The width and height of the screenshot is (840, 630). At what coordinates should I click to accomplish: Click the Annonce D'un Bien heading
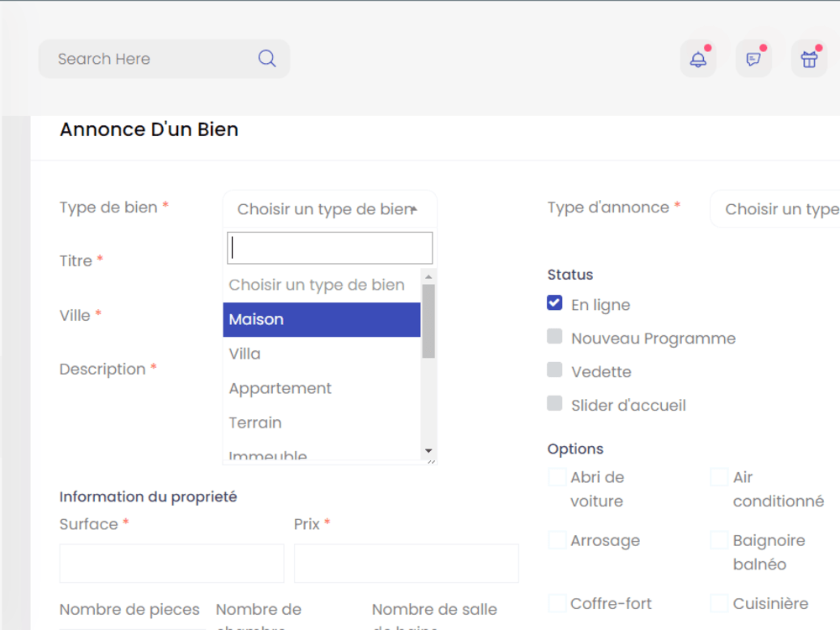(x=149, y=129)
